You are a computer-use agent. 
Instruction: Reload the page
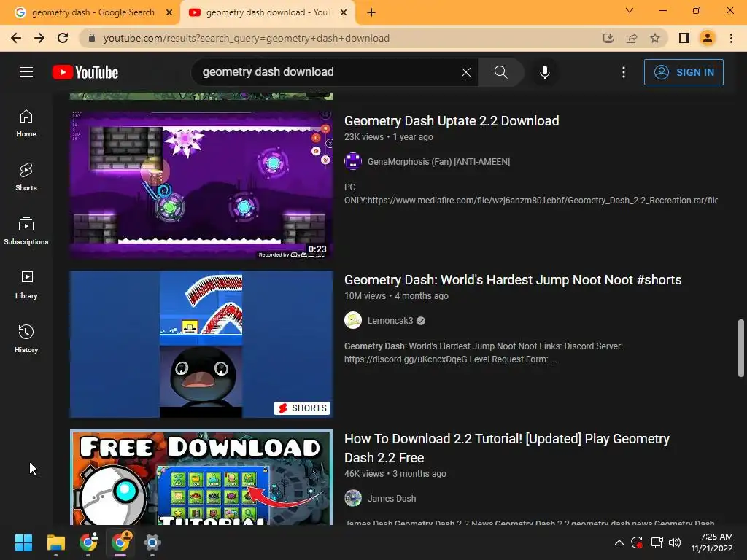(63, 38)
